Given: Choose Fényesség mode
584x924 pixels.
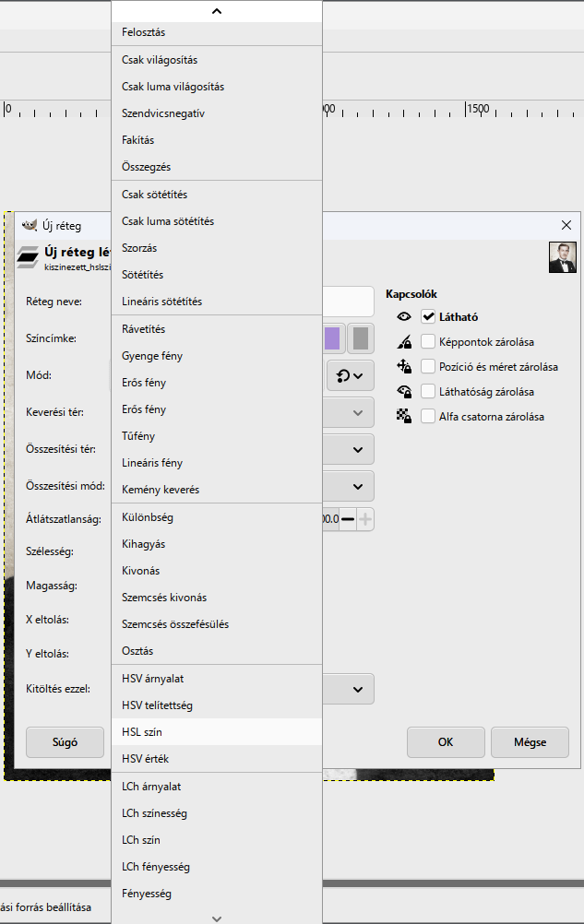Looking at the screenshot, I should 217,894.
